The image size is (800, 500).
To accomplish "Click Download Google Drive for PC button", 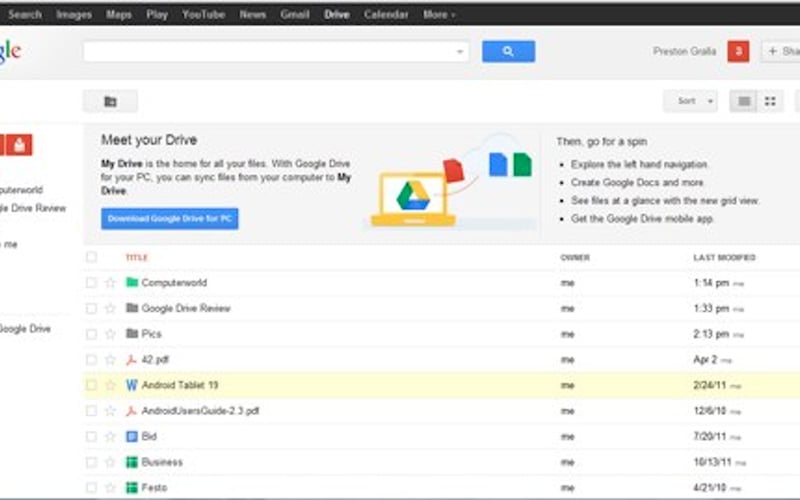I will coord(169,219).
